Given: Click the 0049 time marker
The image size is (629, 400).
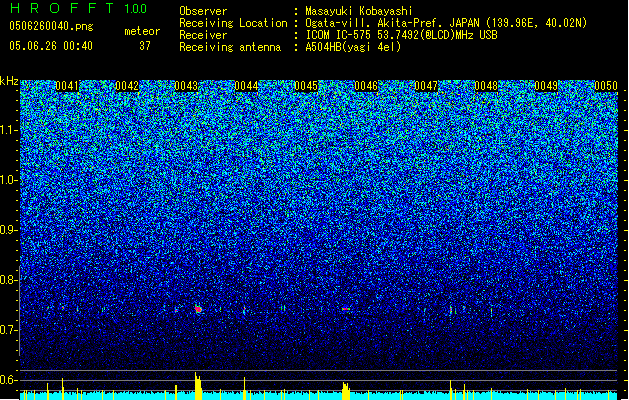Looking at the screenshot, I should coord(546,86).
